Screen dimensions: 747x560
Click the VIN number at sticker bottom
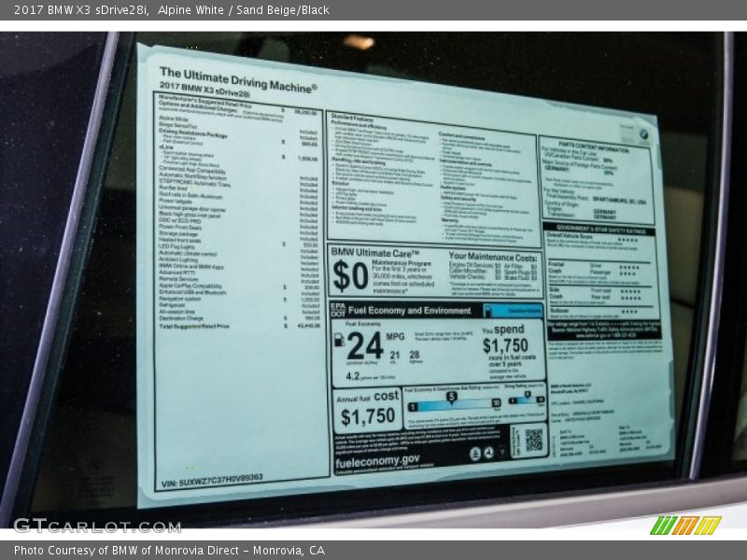coord(212,480)
